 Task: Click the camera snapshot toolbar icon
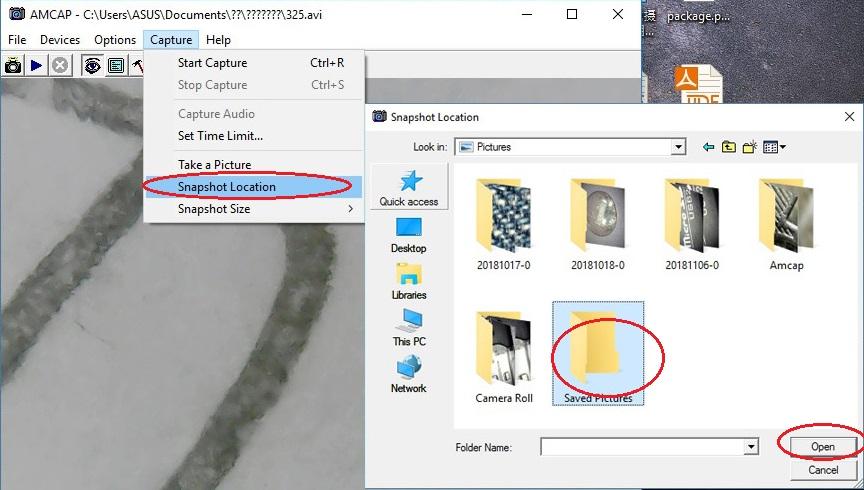(13, 66)
